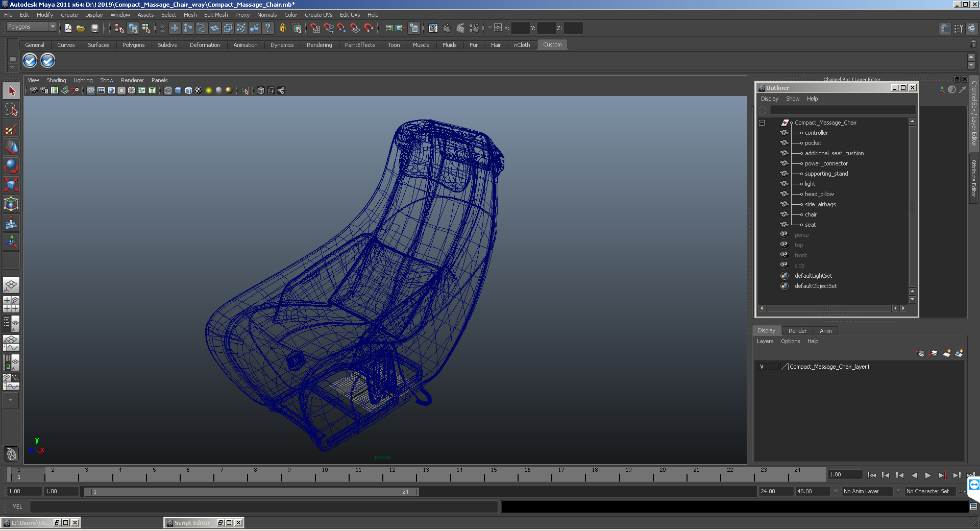Click the Single Perspective layout icon

tap(11, 285)
